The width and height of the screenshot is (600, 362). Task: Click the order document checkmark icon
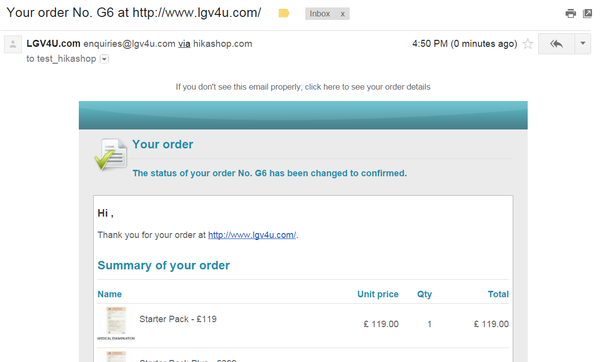[111, 154]
